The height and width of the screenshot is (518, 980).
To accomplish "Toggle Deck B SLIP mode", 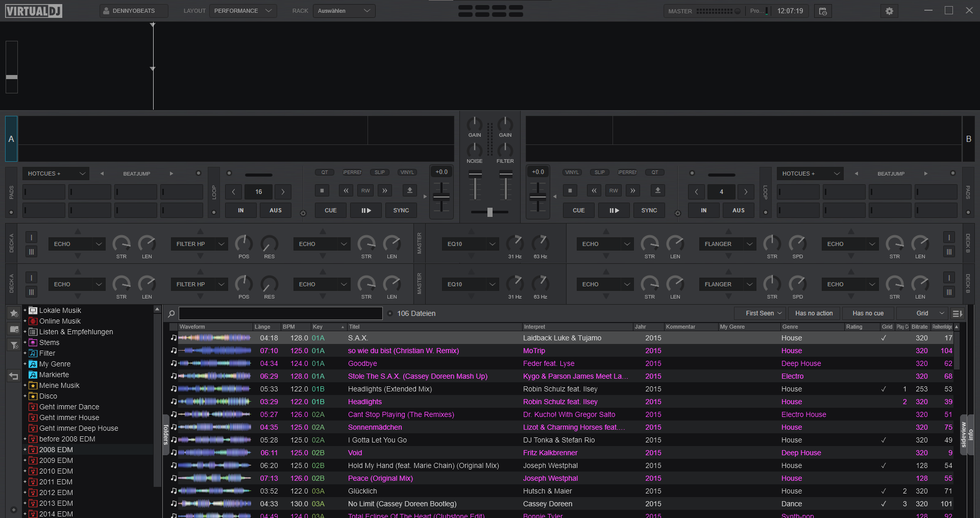I will point(600,172).
